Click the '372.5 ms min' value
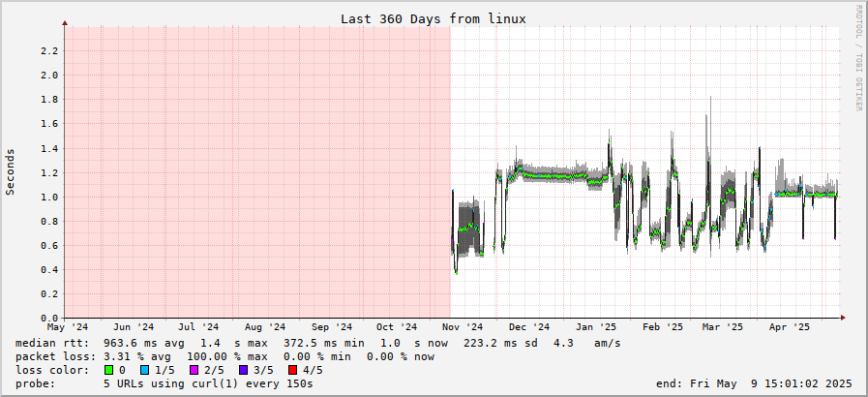Viewport: 868px width, 397px height. 323,344
